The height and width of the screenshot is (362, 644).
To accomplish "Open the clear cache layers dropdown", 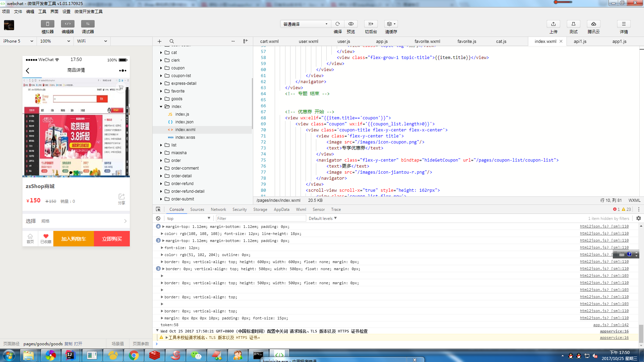I will click(x=391, y=24).
